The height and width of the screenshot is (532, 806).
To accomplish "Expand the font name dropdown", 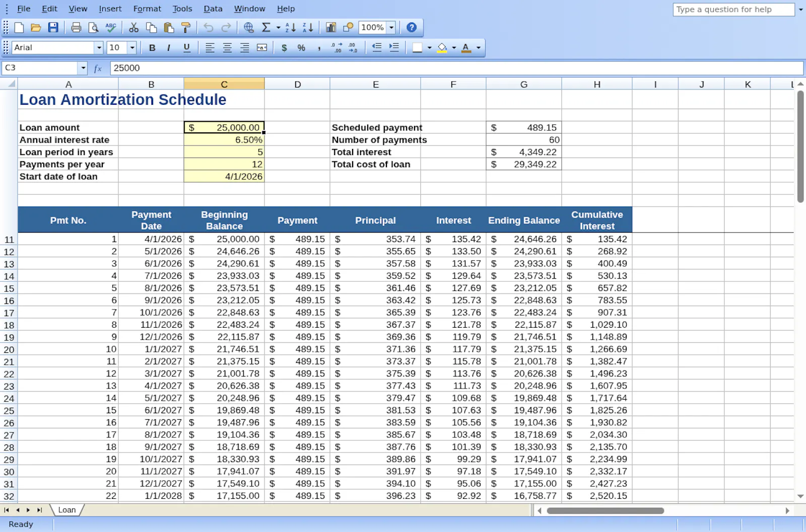I will [x=99, y=48].
